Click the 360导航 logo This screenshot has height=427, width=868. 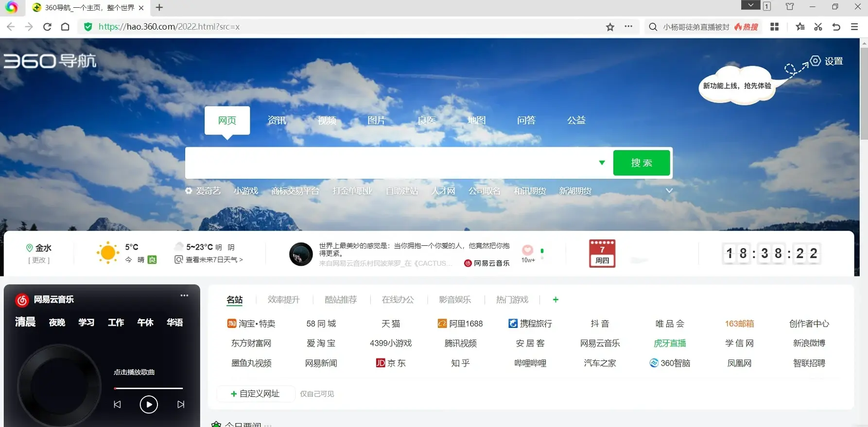point(50,61)
